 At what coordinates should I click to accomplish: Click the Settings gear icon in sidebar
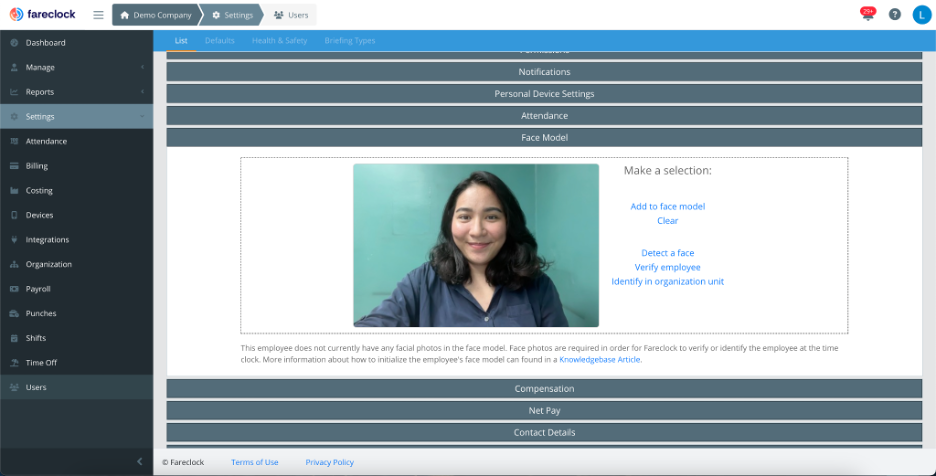click(14, 116)
